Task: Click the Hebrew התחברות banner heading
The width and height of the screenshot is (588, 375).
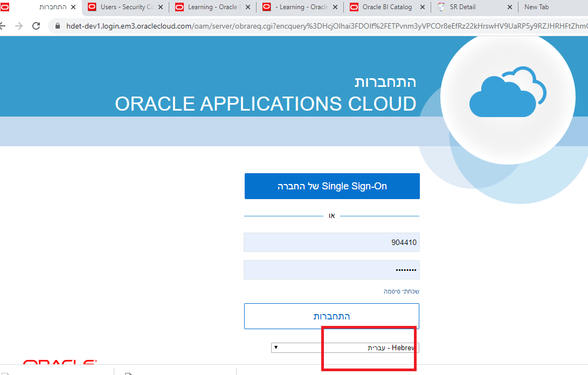Action: tap(385, 82)
